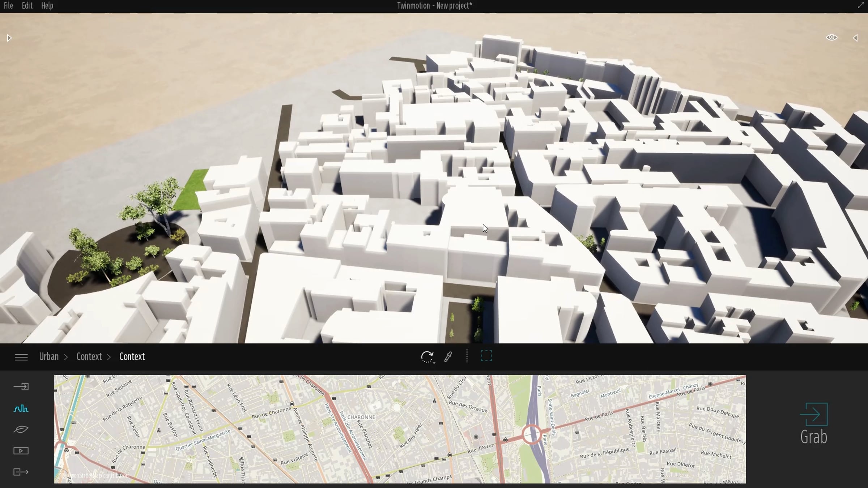Open the Export arrow icon panel
This screenshot has height=488, width=868.
point(21,472)
